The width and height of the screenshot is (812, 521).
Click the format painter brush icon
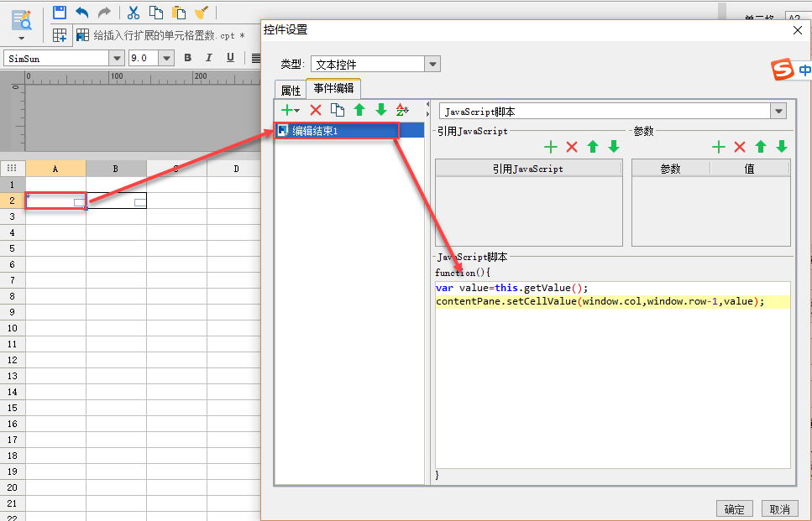tap(202, 12)
